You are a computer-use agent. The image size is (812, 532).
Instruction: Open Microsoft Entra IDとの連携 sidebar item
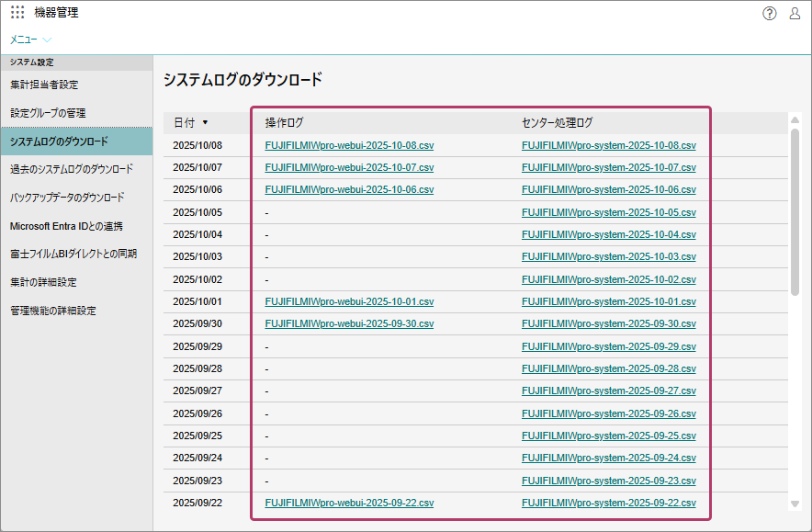point(66,226)
